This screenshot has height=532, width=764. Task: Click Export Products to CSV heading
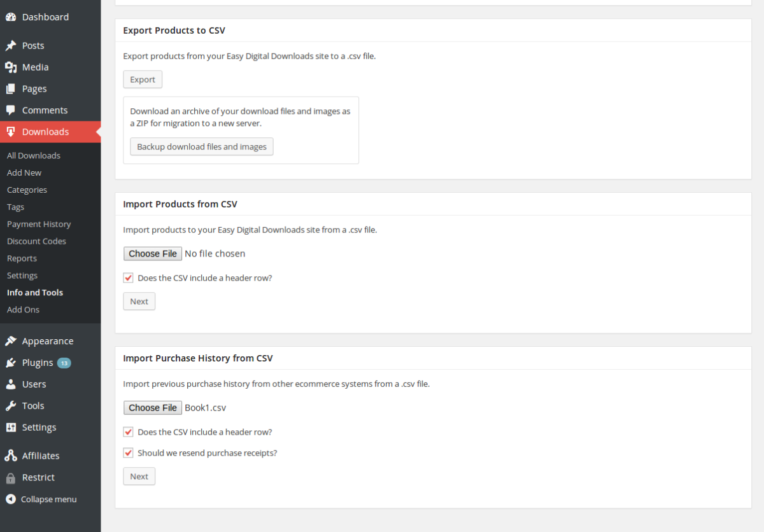tap(174, 31)
